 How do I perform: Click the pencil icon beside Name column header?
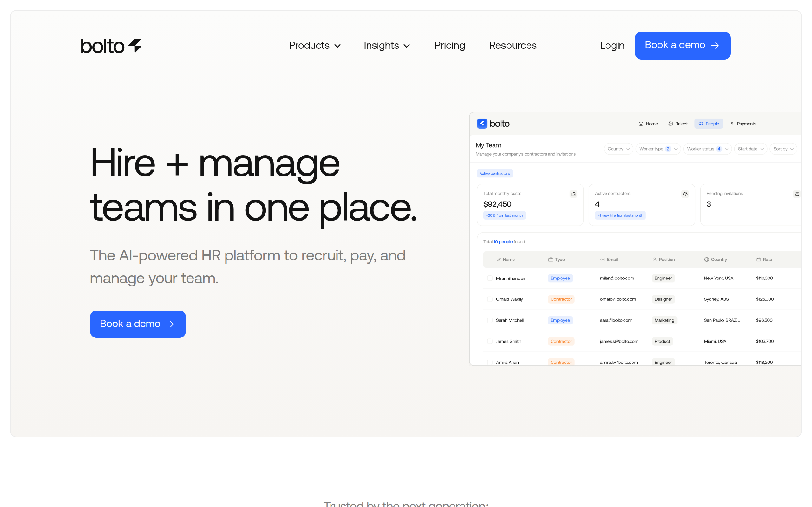[x=499, y=260]
